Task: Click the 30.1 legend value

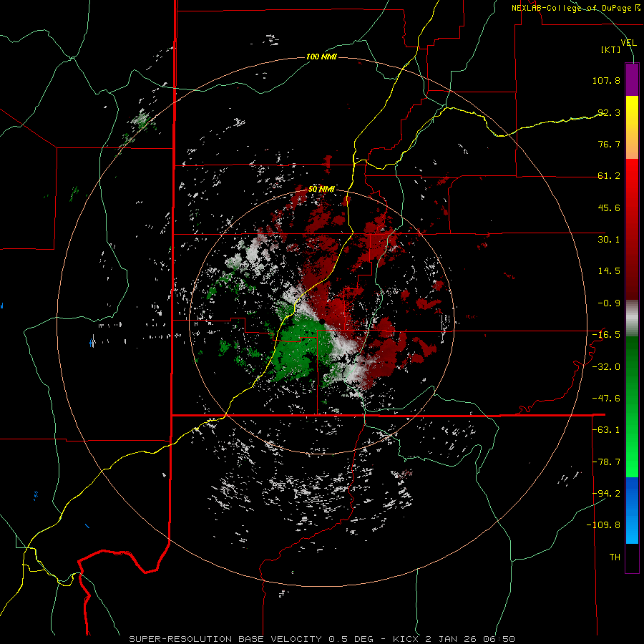Action: (x=609, y=240)
